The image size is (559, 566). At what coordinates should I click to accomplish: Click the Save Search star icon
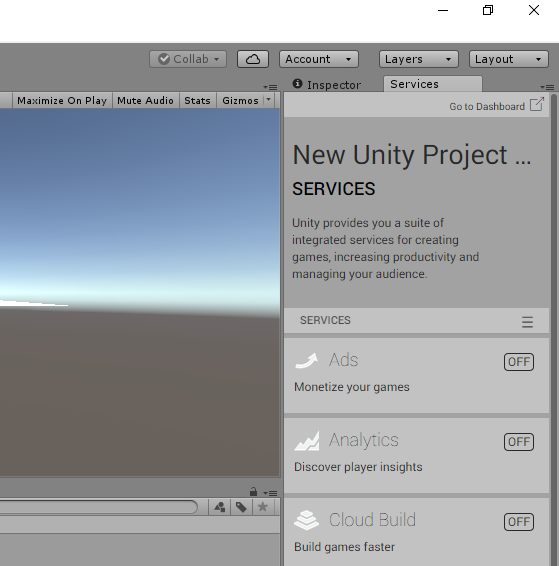pyautogui.click(x=263, y=507)
